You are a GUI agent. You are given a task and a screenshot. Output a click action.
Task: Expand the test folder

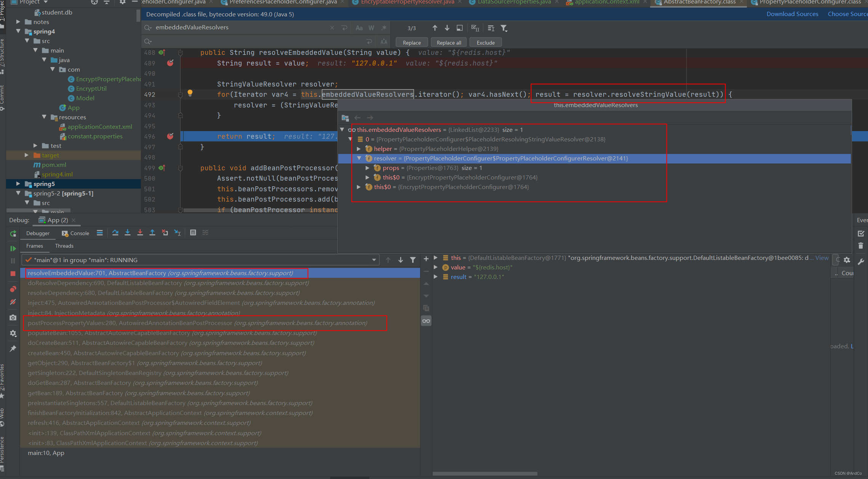pos(35,146)
